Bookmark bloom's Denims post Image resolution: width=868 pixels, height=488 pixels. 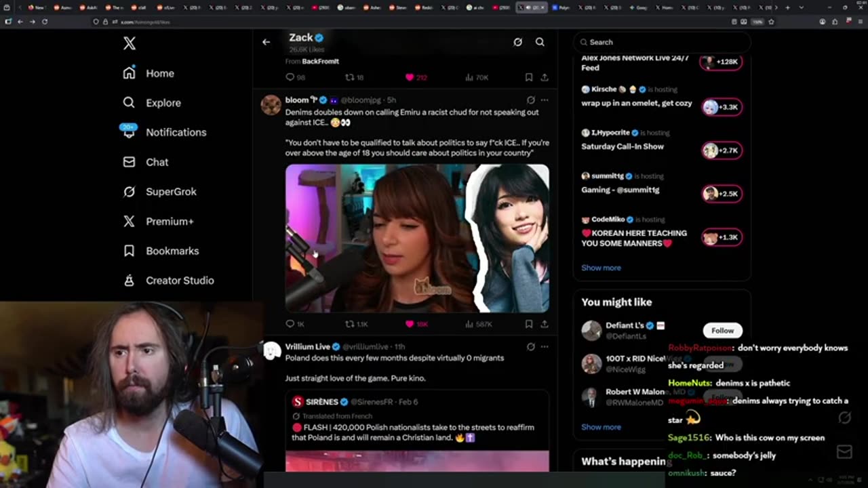click(x=529, y=324)
